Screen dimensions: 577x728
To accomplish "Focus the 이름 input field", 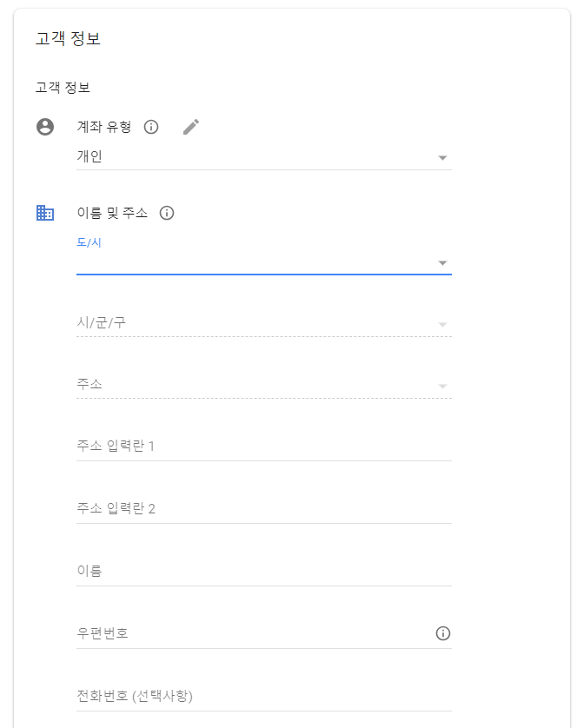I will click(x=264, y=571).
